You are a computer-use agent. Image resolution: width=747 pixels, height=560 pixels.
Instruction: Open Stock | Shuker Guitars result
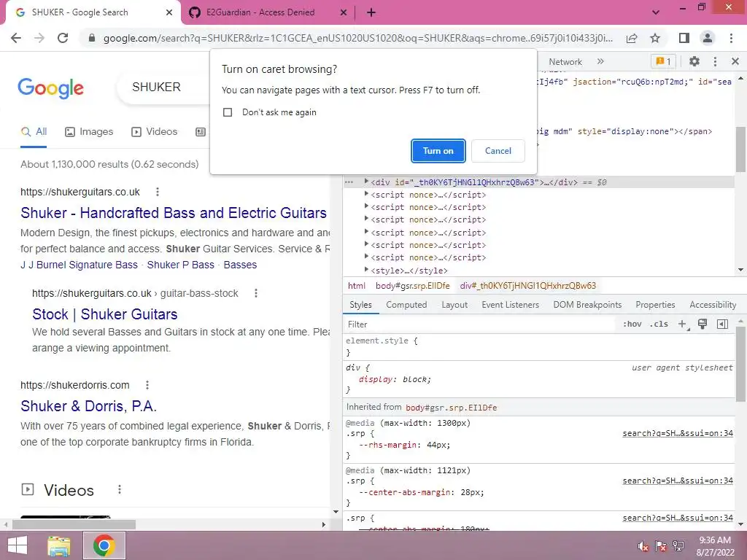click(105, 314)
